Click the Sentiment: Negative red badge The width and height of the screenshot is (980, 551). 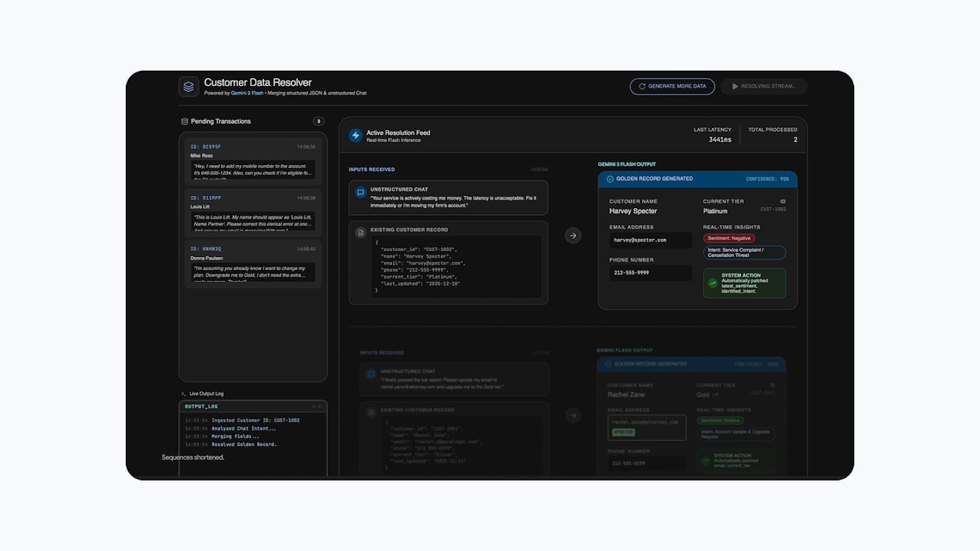pos(729,238)
